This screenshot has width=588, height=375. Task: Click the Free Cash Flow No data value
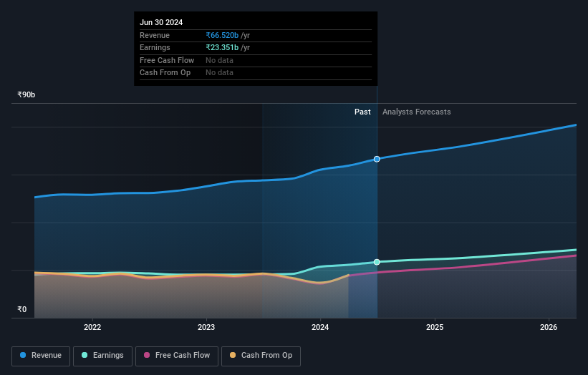219,60
